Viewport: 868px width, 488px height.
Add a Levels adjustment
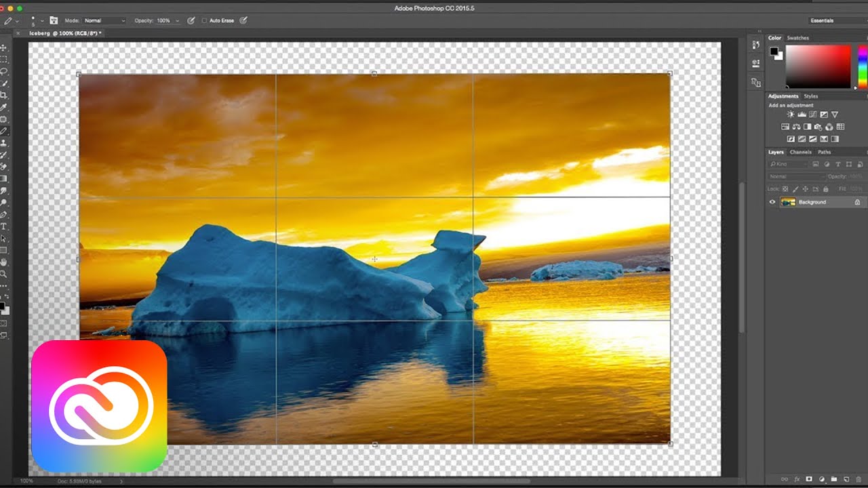pos(802,115)
